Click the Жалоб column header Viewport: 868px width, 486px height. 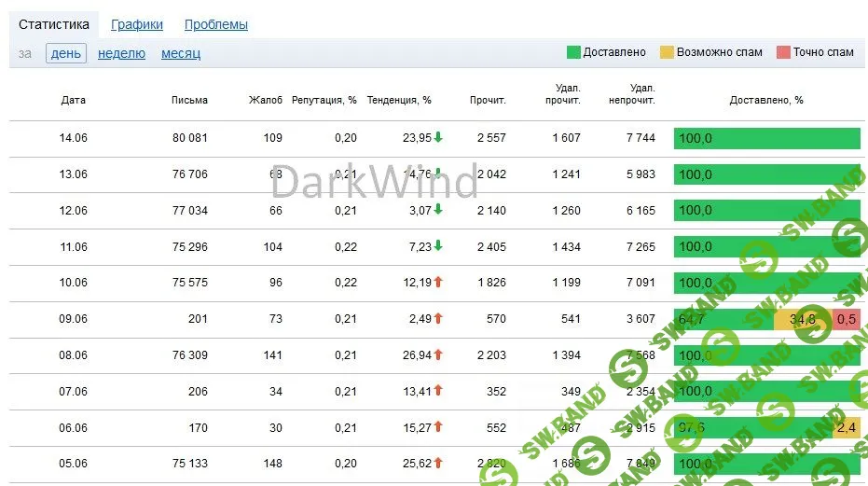tap(266, 100)
